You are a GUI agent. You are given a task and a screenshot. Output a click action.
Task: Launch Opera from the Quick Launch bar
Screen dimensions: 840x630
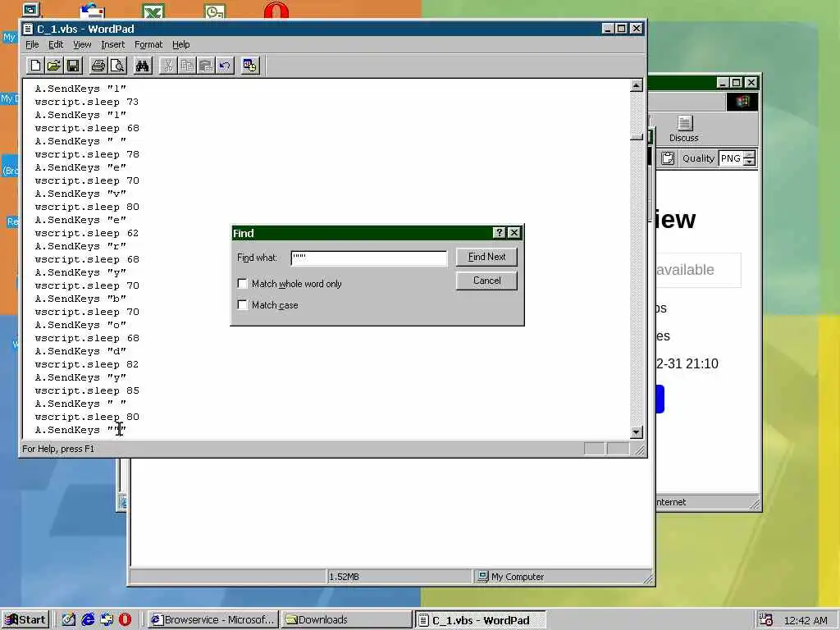(125, 620)
